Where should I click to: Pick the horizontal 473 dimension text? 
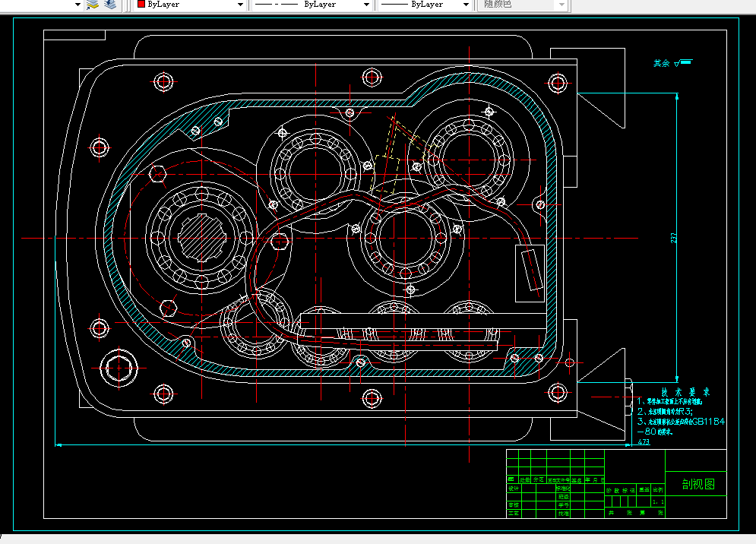(x=643, y=441)
